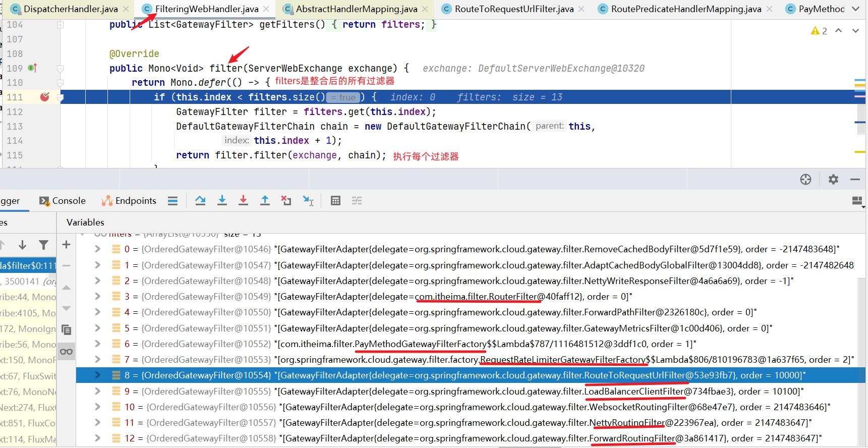Minimize the debug tool window
Viewport: 868px width, 448px height.
(x=855, y=179)
